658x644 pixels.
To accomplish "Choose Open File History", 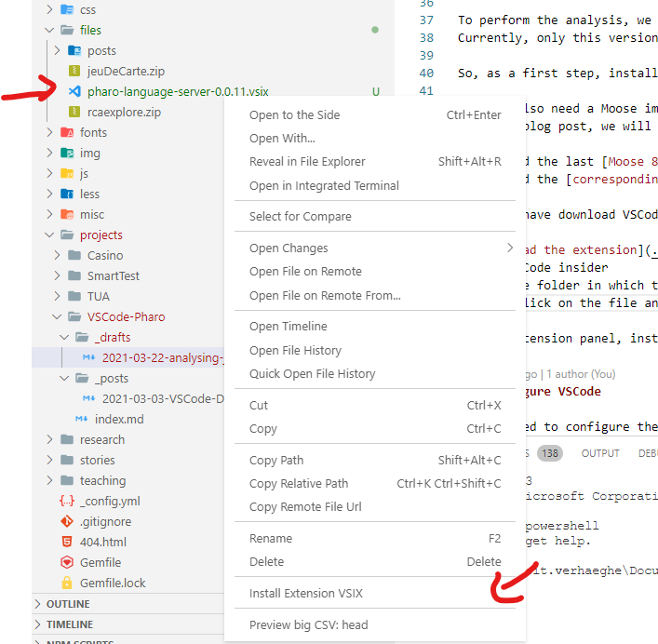I will [375, 350].
